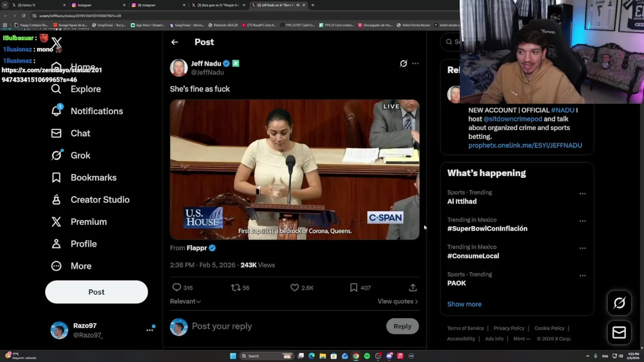Go back using the Post back arrow
The height and width of the screenshot is (362, 644).
[175, 42]
